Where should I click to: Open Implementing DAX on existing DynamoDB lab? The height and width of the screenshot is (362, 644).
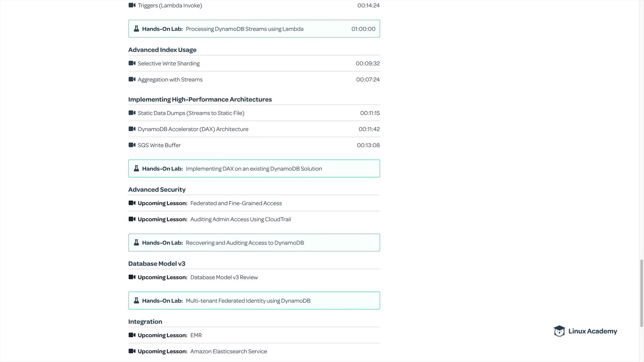pos(254,169)
